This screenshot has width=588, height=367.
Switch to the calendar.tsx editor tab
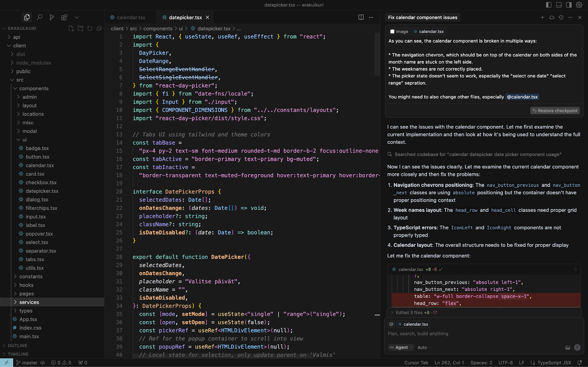[131, 17]
